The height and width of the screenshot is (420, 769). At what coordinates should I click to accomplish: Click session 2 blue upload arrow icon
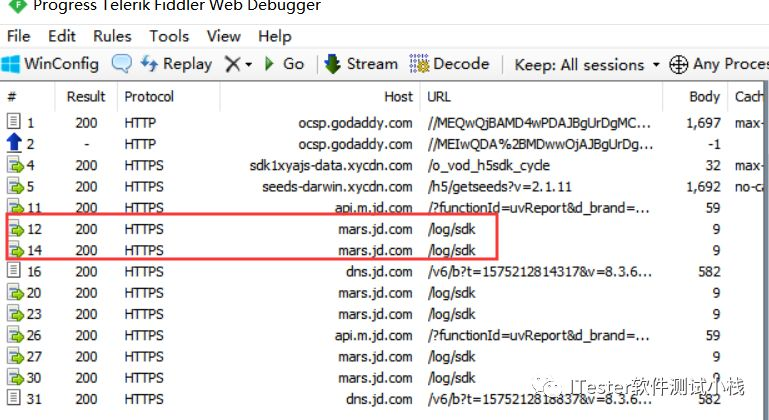pos(14,143)
